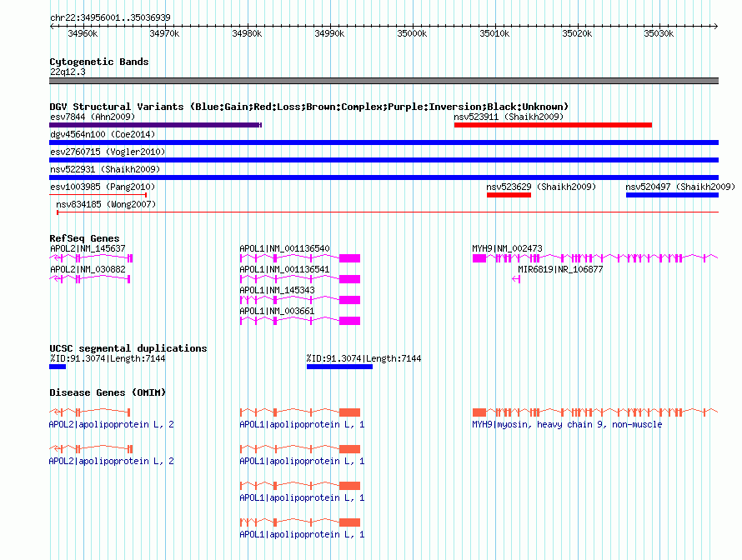Click the esv7844 (Ahn2009) purple inversion bar
This screenshot has height=560, width=742.
(155, 125)
